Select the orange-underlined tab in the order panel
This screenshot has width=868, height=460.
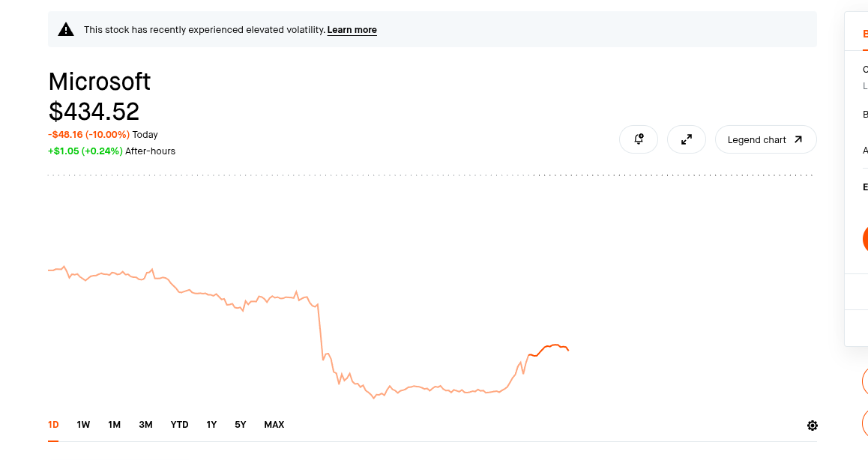pyautogui.click(x=864, y=34)
